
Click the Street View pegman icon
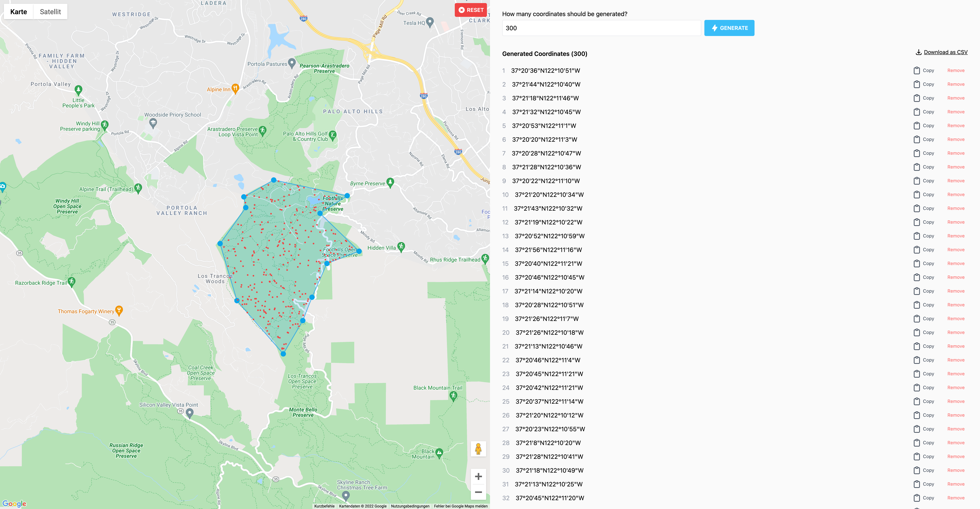point(478,449)
